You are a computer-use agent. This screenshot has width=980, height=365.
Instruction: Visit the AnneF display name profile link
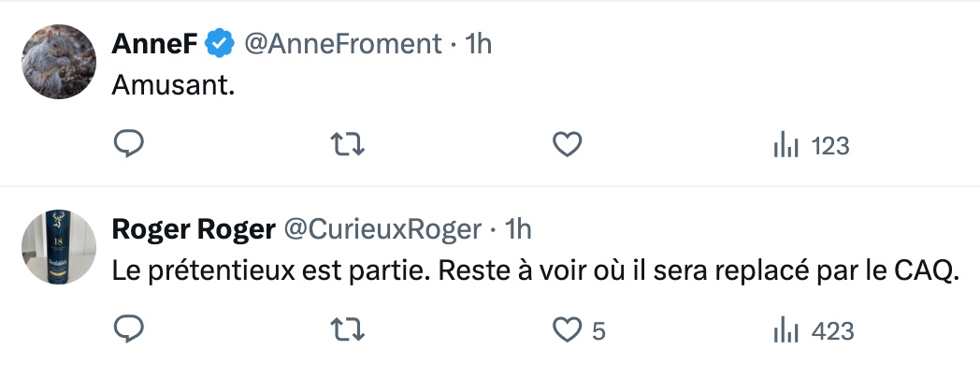[x=155, y=44]
